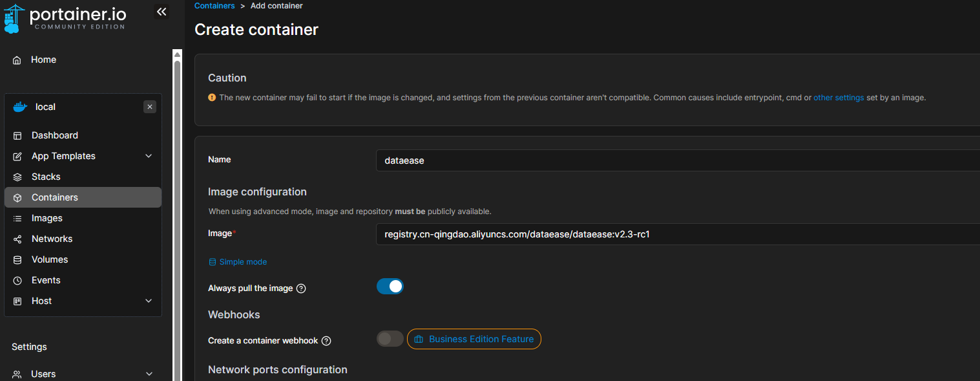980x381 pixels.
Task: Click the Docker whale icon beside local
Action: pyautogui.click(x=20, y=107)
